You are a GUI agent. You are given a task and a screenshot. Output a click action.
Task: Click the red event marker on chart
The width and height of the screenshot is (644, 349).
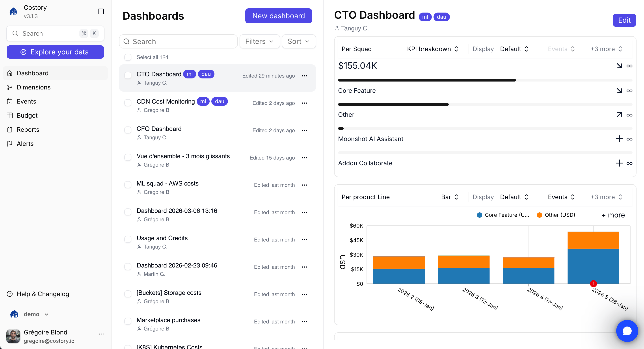[593, 284]
